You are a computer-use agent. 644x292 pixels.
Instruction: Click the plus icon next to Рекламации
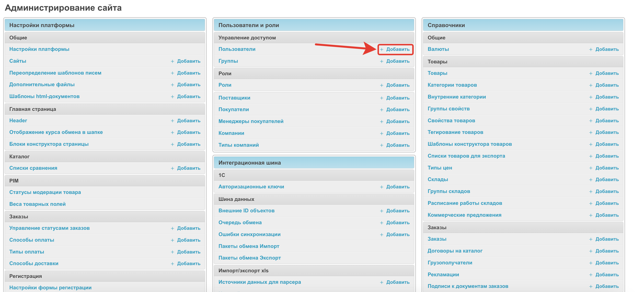(590, 275)
